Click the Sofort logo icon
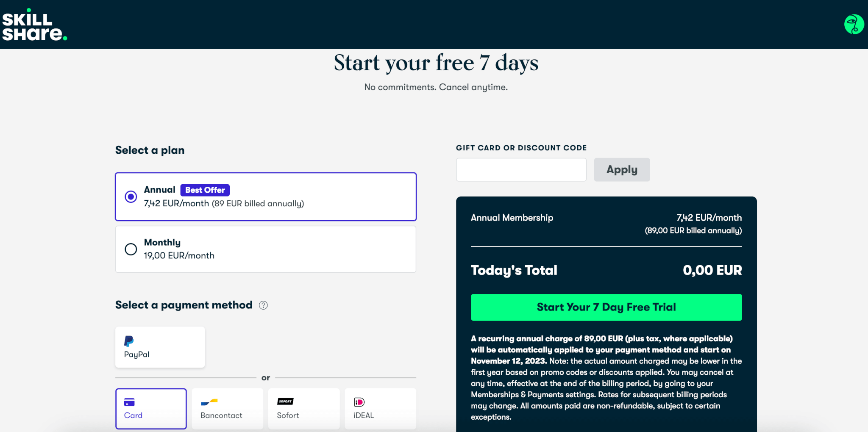 tap(285, 402)
